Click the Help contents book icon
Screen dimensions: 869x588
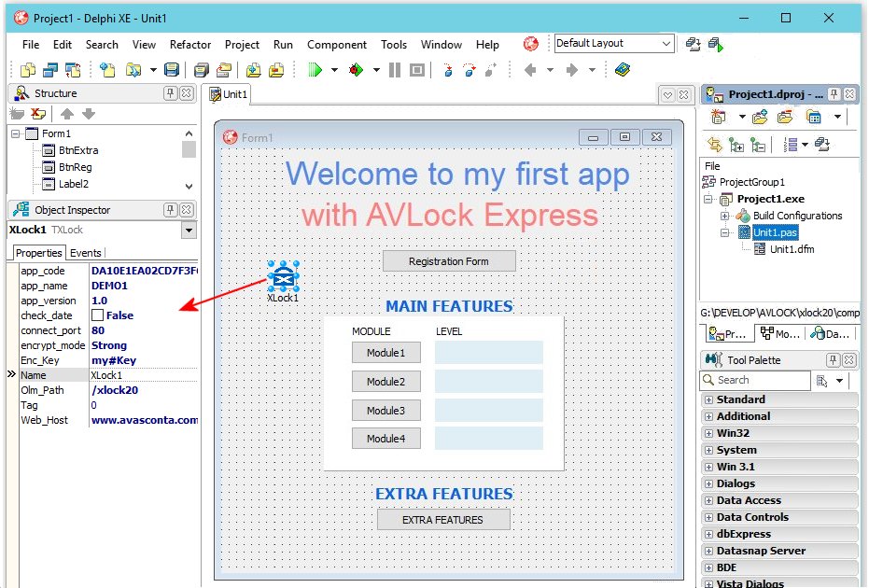click(623, 70)
